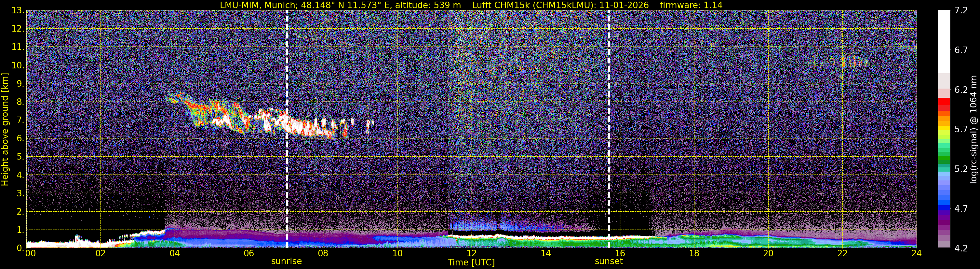Click the height axis tick label '8.'
Image resolution: width=980 pixels, height=269 pixels.
pyautogui.click(x=20, y=102)
